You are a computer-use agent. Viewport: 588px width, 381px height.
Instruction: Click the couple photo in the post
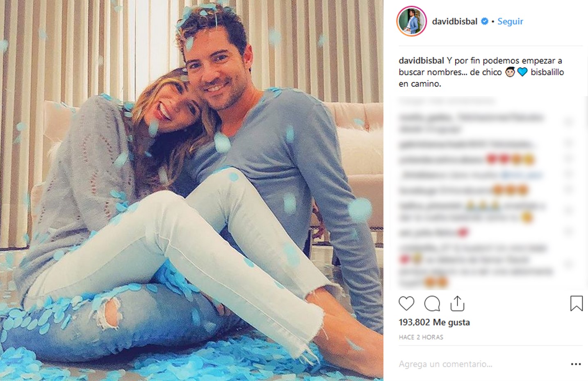(x=191, y=190)
